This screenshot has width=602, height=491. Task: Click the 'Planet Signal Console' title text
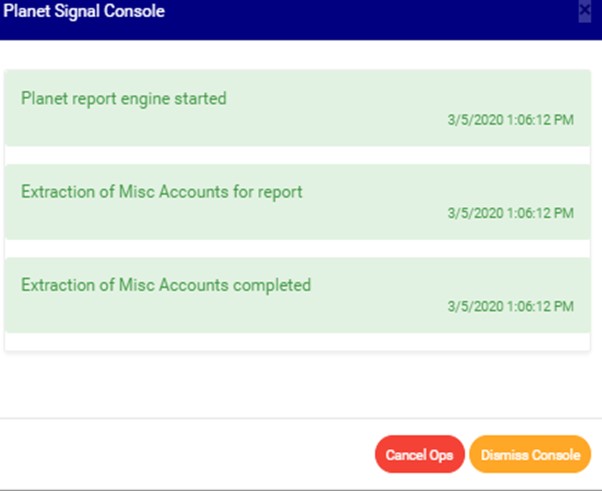pyautogui.click(x=85, y=12)
